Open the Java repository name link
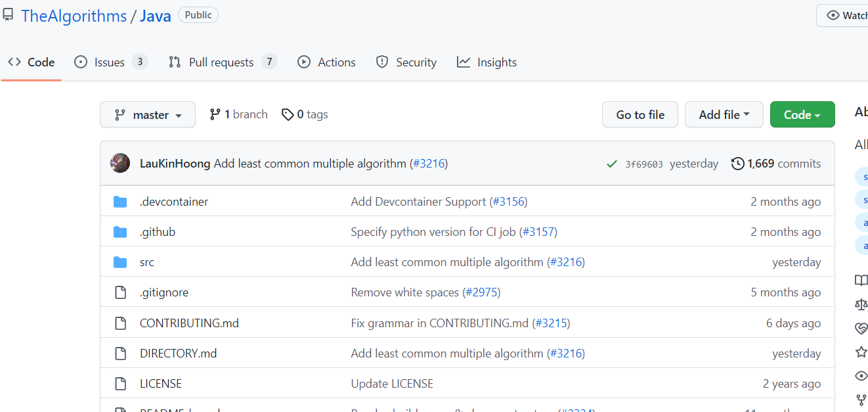This screenshot has height=412, width=868. [156, 16]
